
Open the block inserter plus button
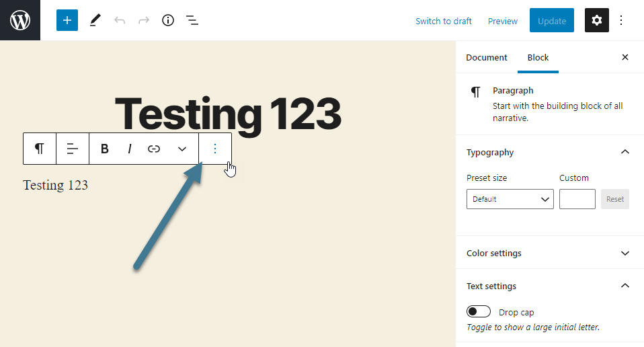pos(67,20)
